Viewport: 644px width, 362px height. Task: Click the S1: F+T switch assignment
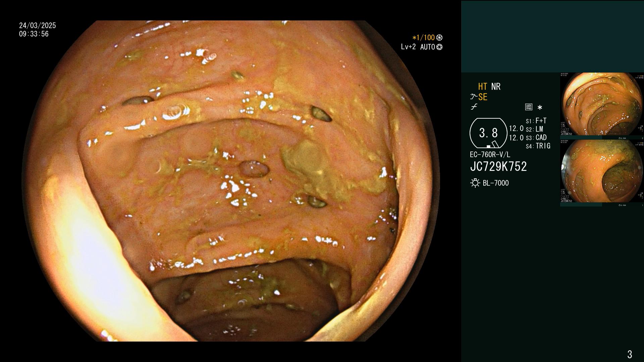536,121
